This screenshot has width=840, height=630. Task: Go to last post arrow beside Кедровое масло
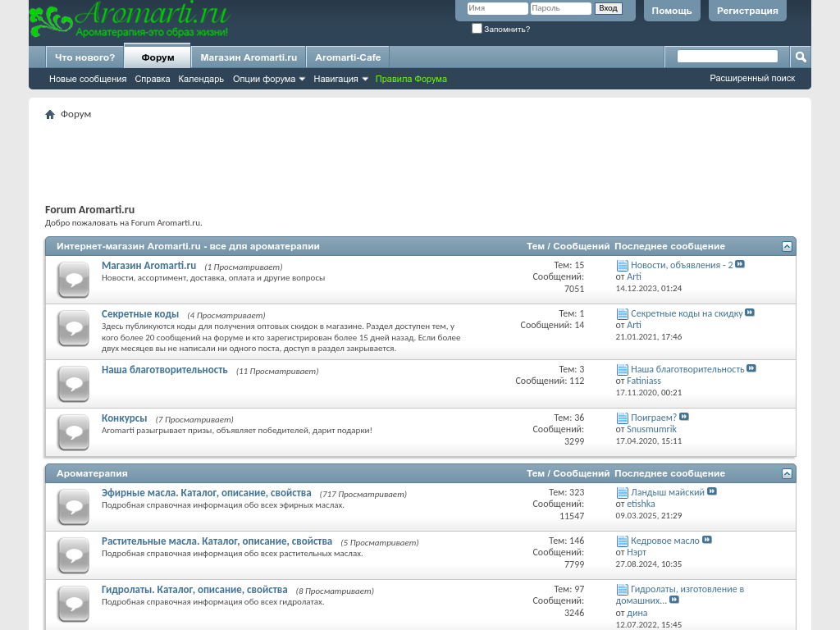(707, 541)
